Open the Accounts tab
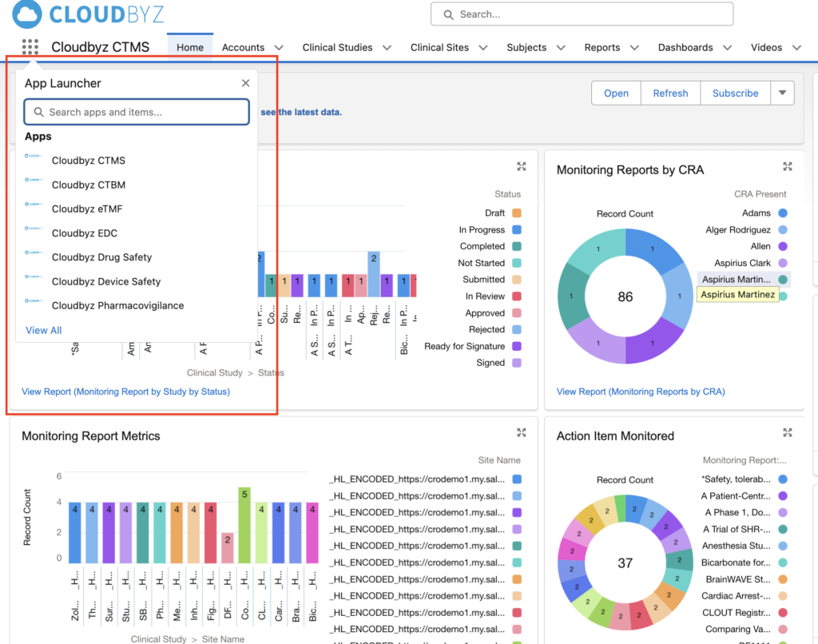The width and height of the screenshot is (818, 644). point(243,47)
